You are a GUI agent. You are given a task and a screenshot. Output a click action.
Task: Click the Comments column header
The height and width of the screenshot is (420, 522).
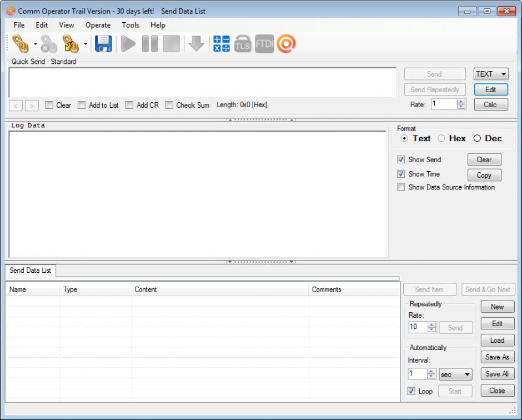tap(354, 289)
